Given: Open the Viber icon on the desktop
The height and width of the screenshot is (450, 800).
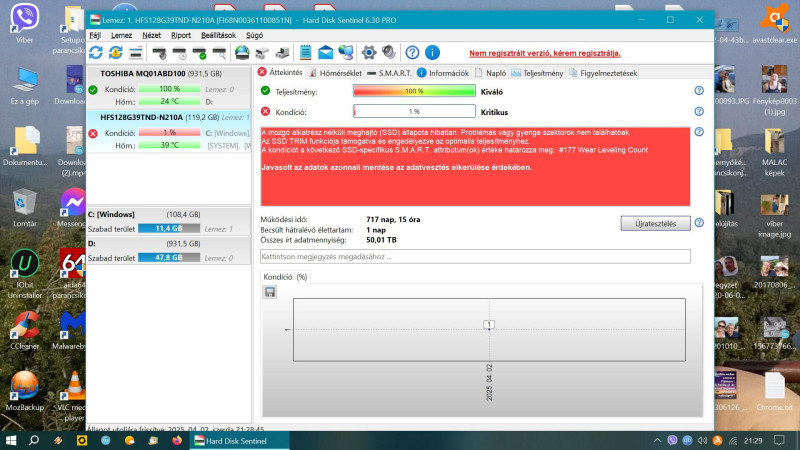Looking at the screenshot, I should [24, 23].
